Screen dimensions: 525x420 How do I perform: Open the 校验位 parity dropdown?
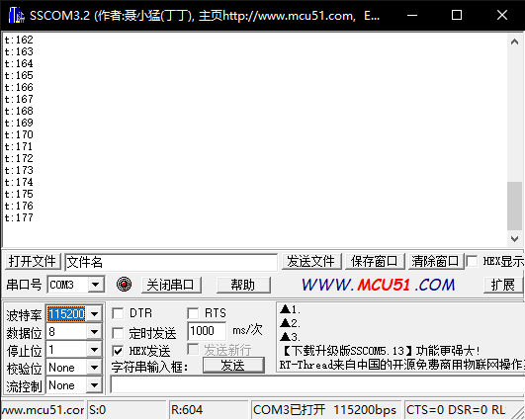pyautogui.click(x=94, y=368)
